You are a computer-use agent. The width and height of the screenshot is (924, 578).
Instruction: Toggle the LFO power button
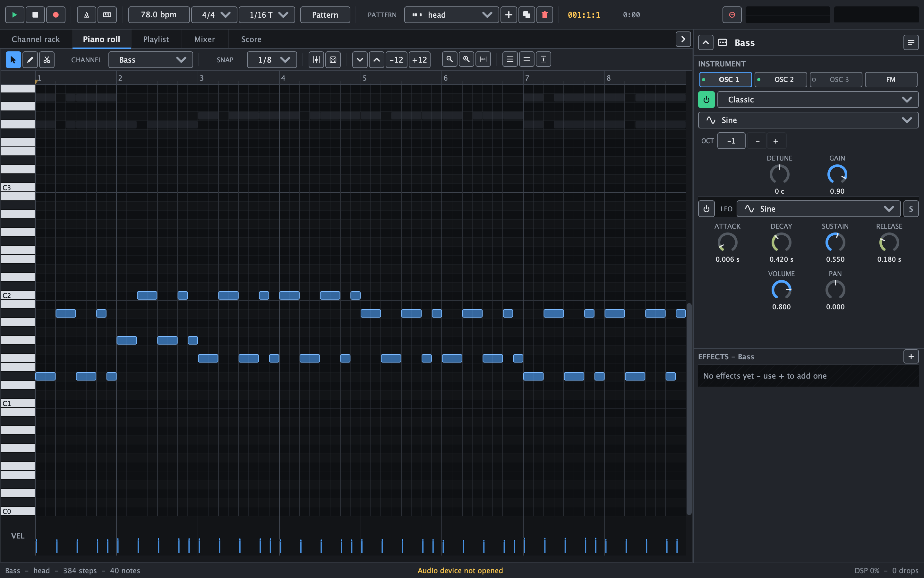pyautogui.click(x=706, y=209)
